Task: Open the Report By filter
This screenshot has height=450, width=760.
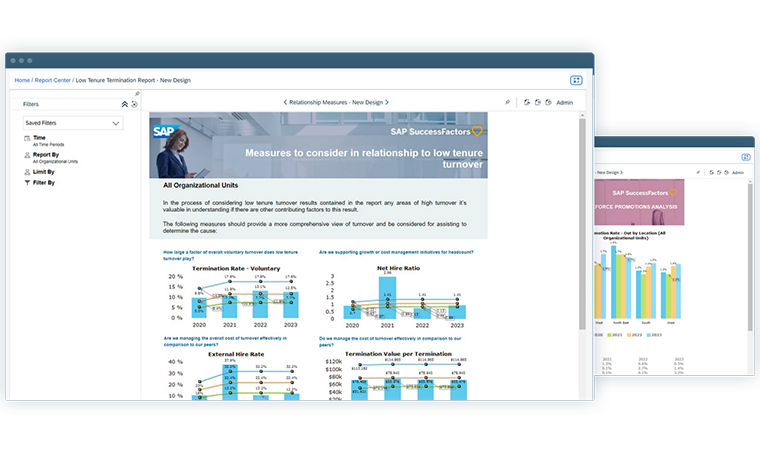Action: point(45,156)
